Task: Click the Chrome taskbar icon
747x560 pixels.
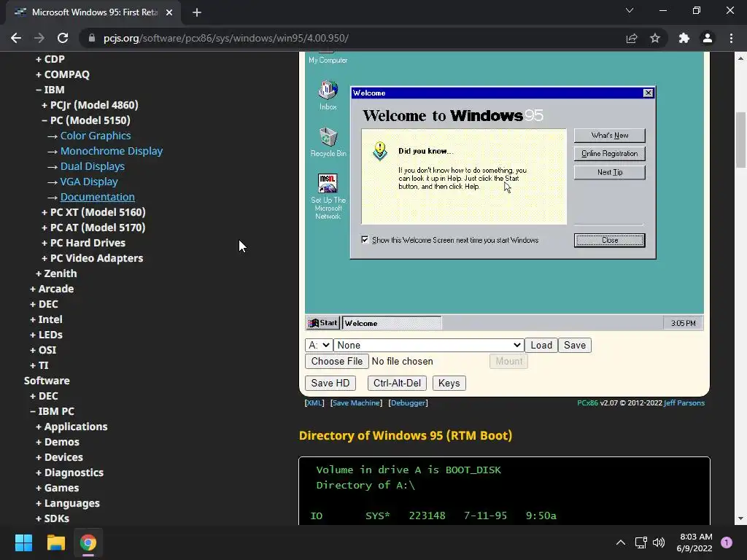Action: [x=88, y=542]
